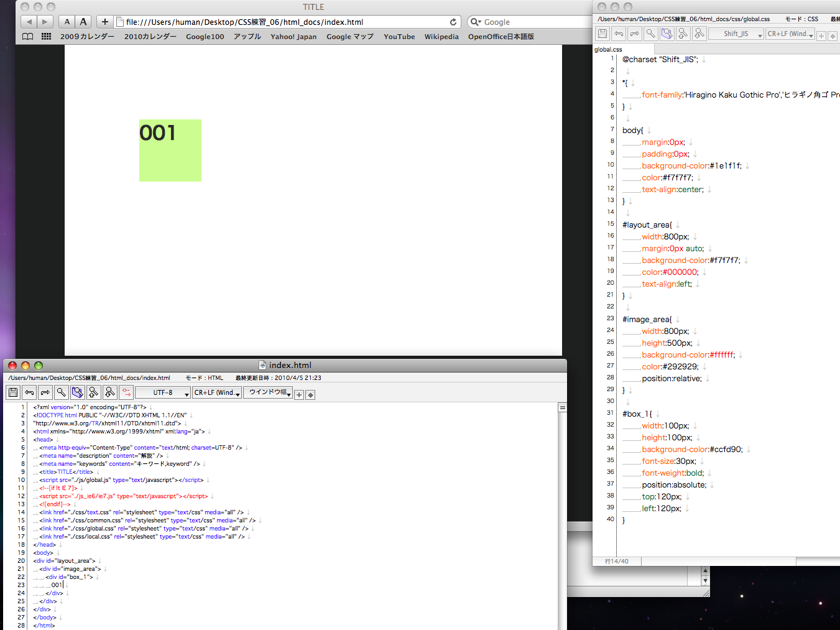Click the #box_1{ selector line in global.css
840x630 pixels.
tap(637, 414)
